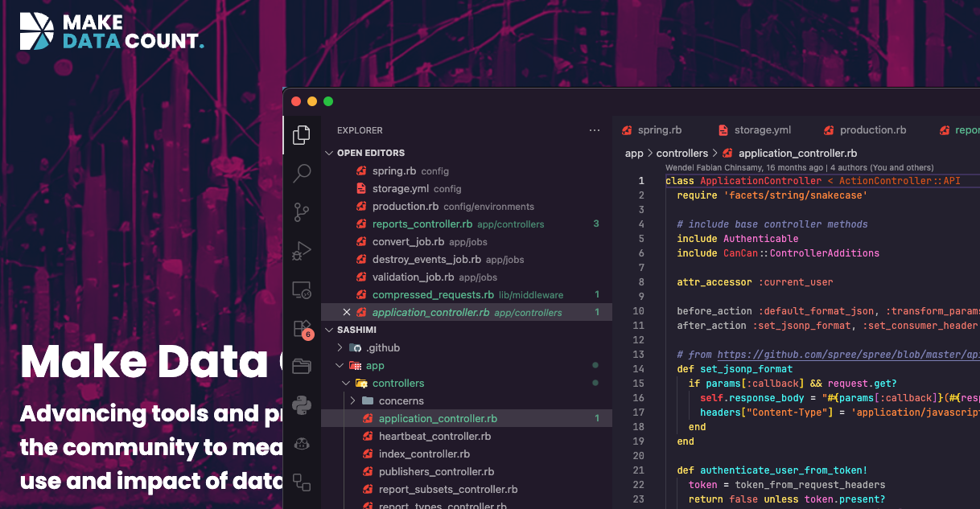Open the Explorer view in activity bar
Viewport: 980px width, 509px height.
(302, 135)
